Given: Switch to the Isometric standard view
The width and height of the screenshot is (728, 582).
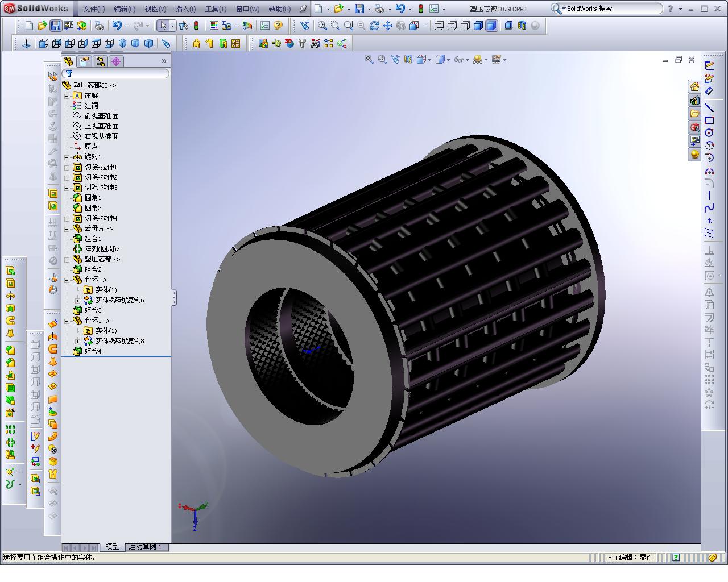Looking at the screenshot, I should [122, 43].
